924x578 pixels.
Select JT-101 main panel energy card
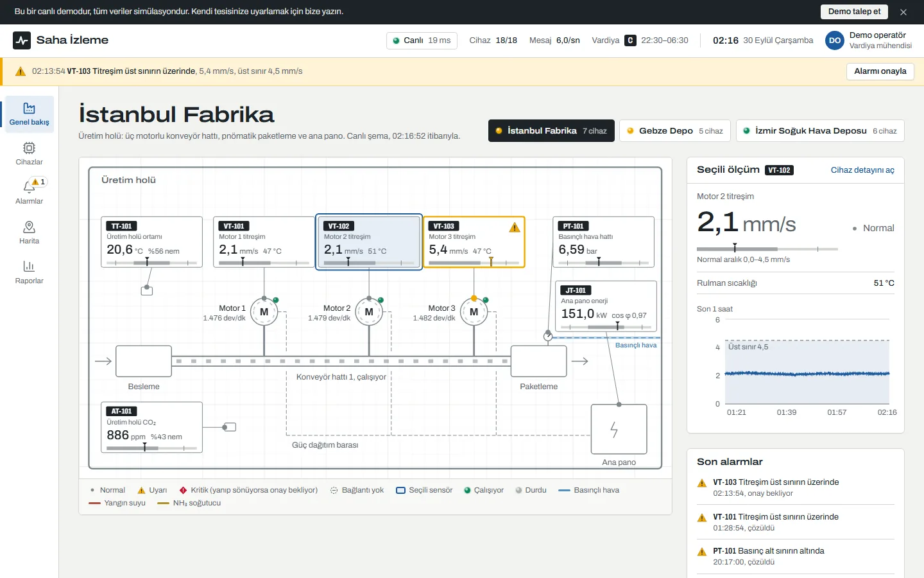tap(606, 306)
